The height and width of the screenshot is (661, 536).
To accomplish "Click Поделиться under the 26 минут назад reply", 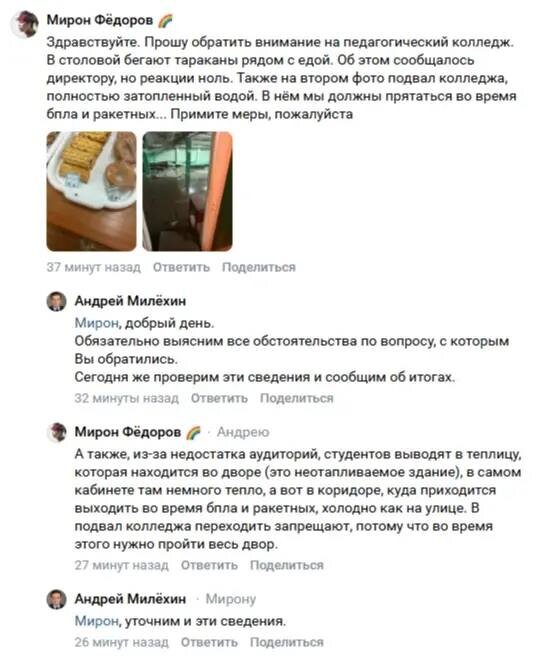I will tap(287, 642).
